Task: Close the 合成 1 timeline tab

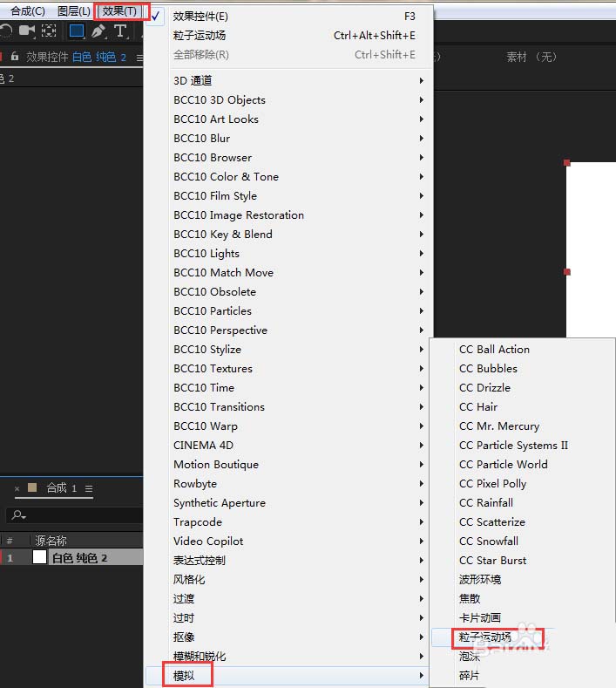Action: click(17, 488)
